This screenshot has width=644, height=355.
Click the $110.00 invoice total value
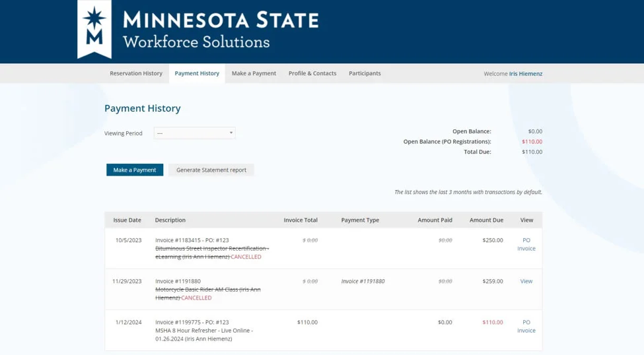click(307, 322)
